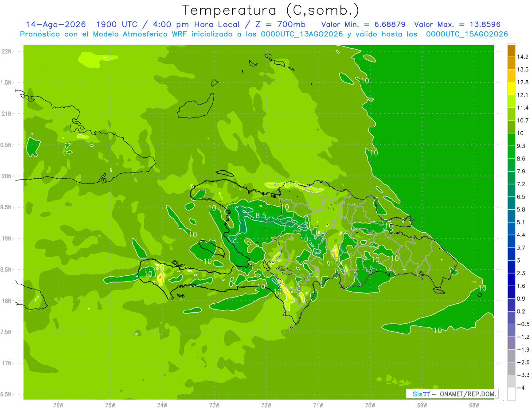
Task: Click purple swatch between -1.9 and -1.2
Action: tap(511, 343)
